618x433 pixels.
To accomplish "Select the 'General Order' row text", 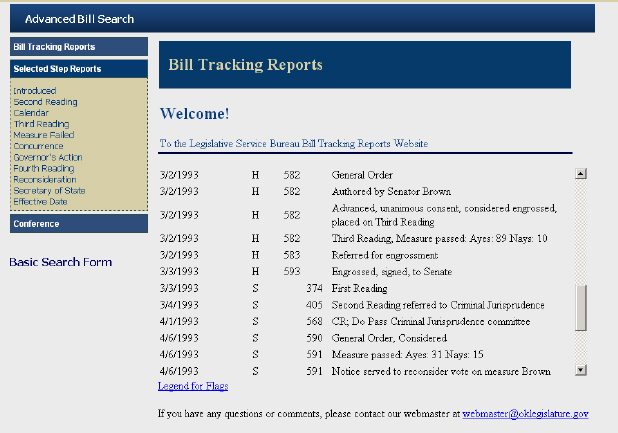I will pyautogui.click(x=362, y=175).
